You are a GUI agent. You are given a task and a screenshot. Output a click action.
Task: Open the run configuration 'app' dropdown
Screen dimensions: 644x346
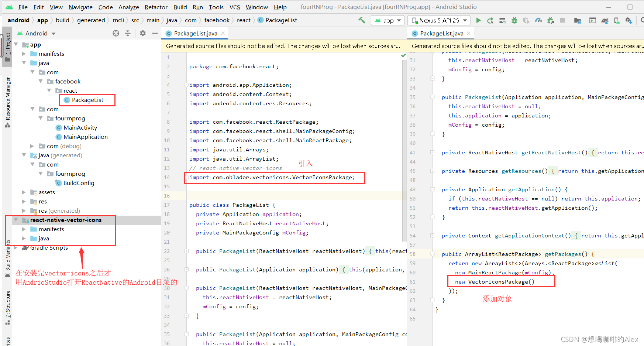[x=388, y=20]
